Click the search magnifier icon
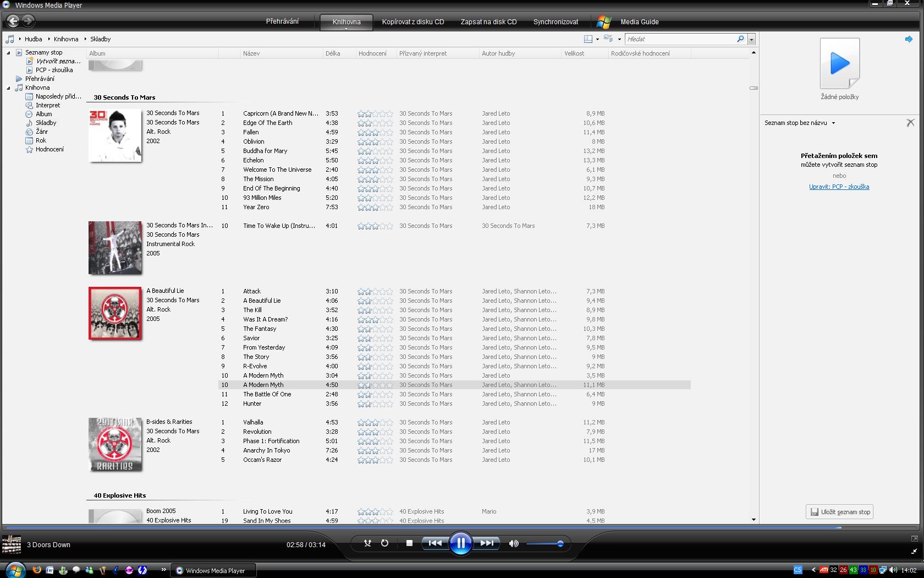The image size is (924, 578). 740,39
